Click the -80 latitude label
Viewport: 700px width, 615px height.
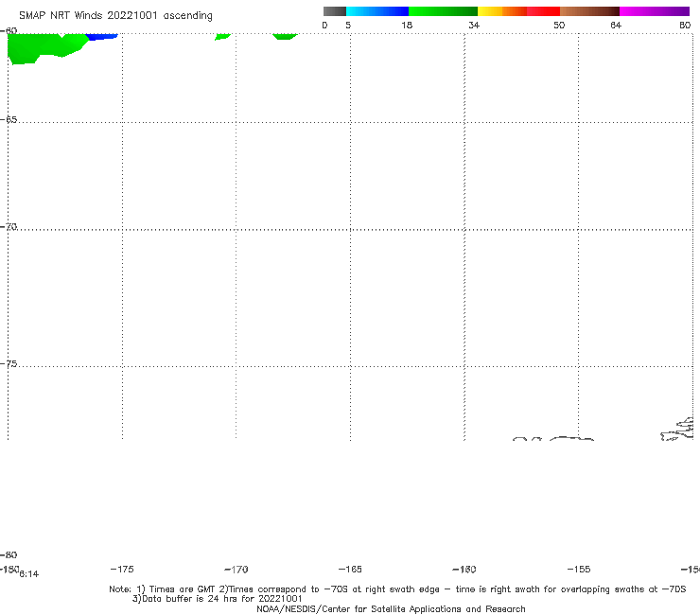pos(9,554)
